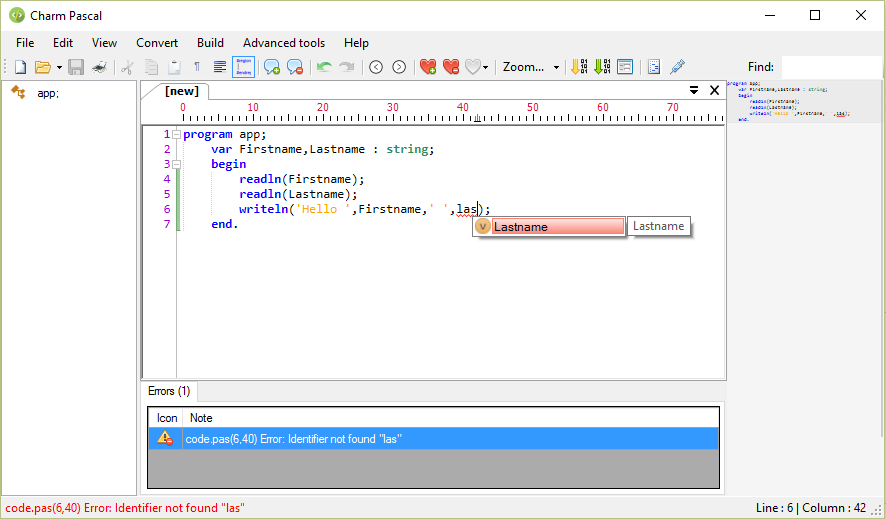Viewport: 886px width, 519px height.
Task: Click the navigate back arrow icon
Action: tap(376, 67)
